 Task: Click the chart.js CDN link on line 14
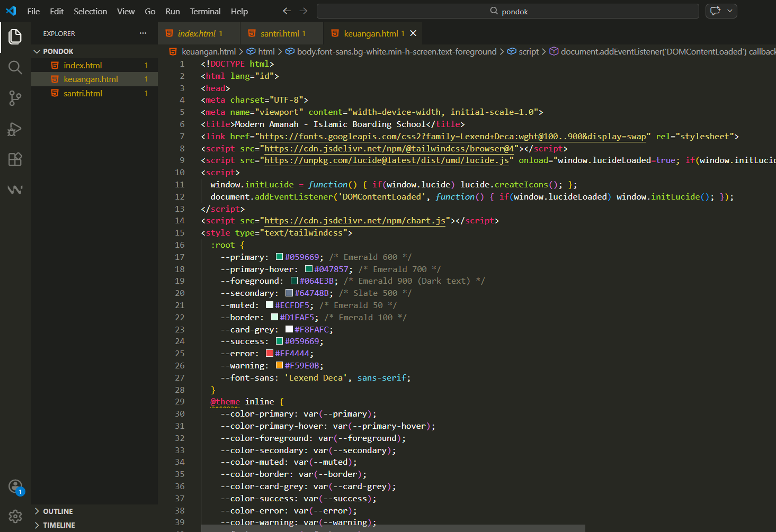coord(354,221)
